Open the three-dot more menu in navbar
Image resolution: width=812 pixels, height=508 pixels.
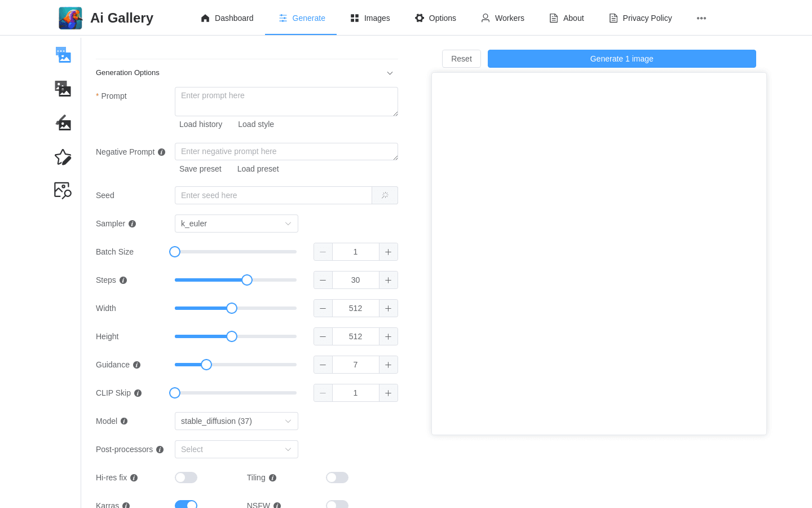click(701, 18)
